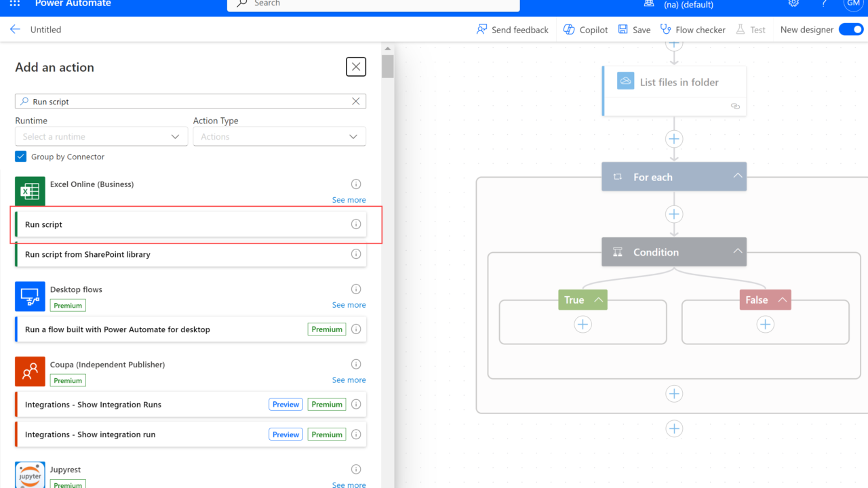Select the Condition step
The width and height of the screenshot is (868, 488).
[674, 252]
